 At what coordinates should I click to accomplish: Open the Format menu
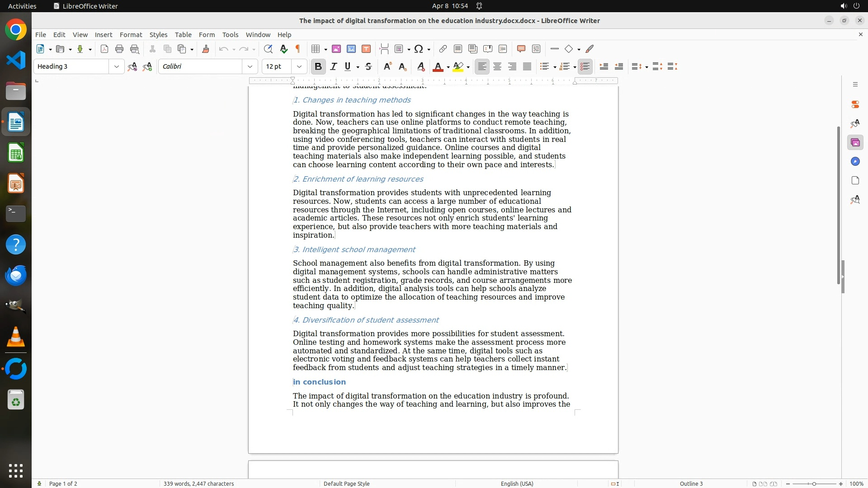[x=131, y=35]
